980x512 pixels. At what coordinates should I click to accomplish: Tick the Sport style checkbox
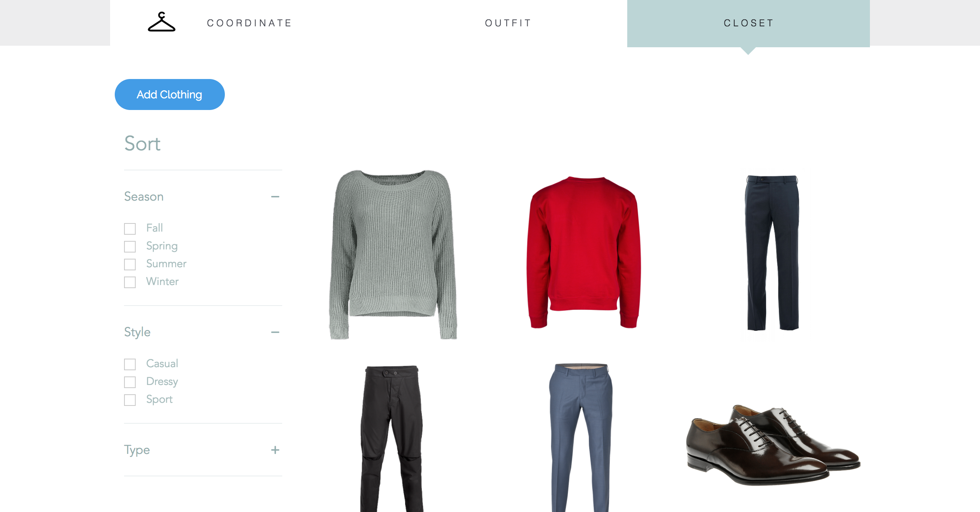[x=130, y=400]
